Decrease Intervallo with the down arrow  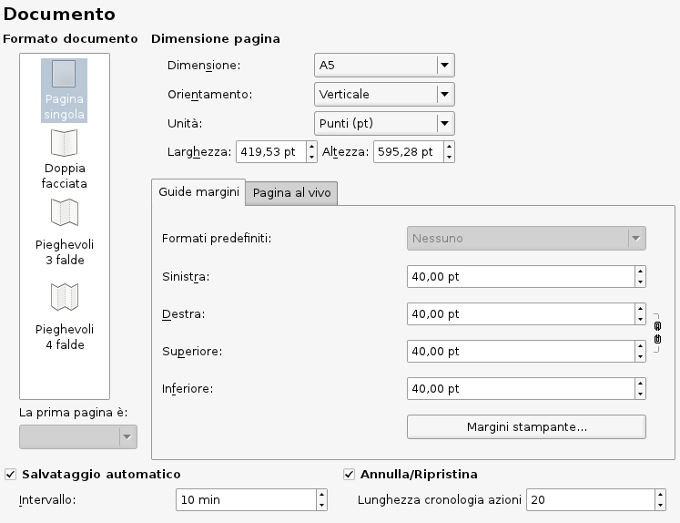click(322, 505)
